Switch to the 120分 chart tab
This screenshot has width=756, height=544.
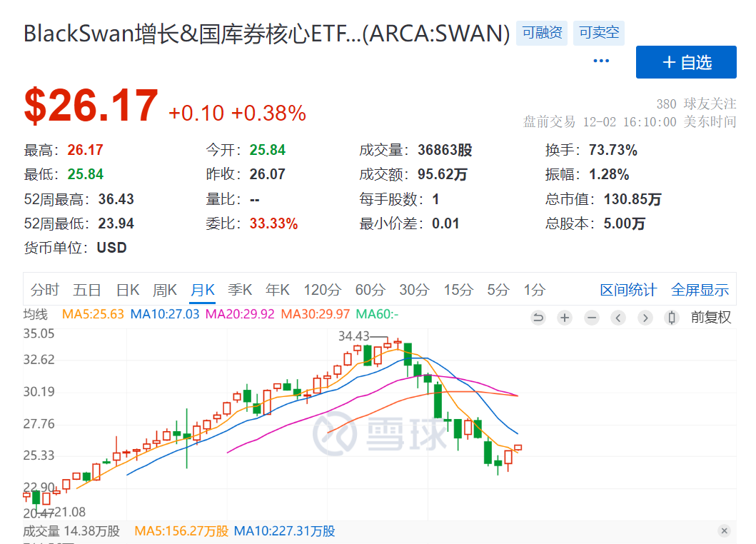(x=323, y=290)
